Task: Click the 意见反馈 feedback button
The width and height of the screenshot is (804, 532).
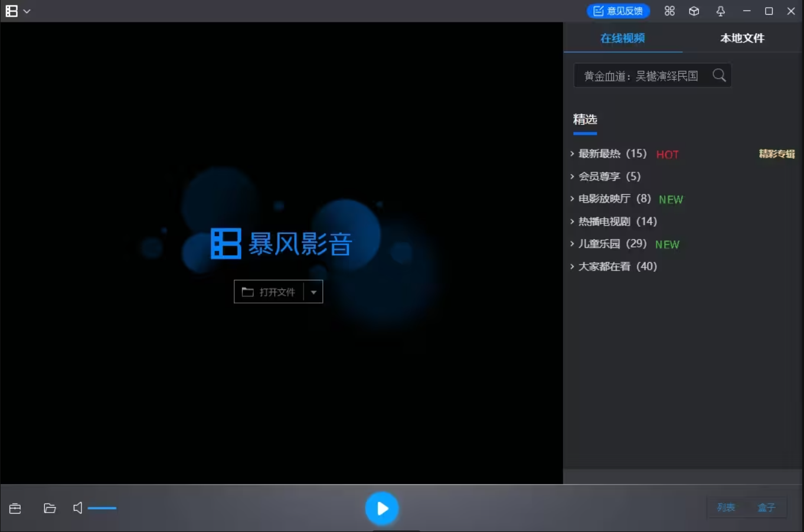Action: (x=618, y=11)
